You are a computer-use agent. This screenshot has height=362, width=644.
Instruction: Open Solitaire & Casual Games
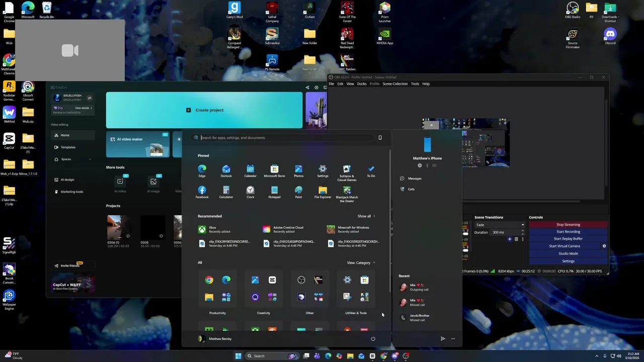(347, 172)
